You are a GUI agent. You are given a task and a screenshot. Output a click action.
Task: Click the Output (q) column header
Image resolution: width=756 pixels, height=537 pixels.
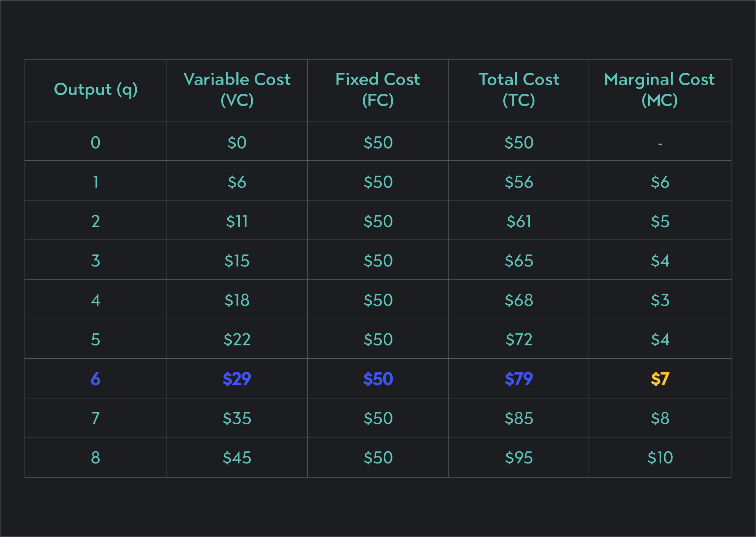(x=96, y=89)
